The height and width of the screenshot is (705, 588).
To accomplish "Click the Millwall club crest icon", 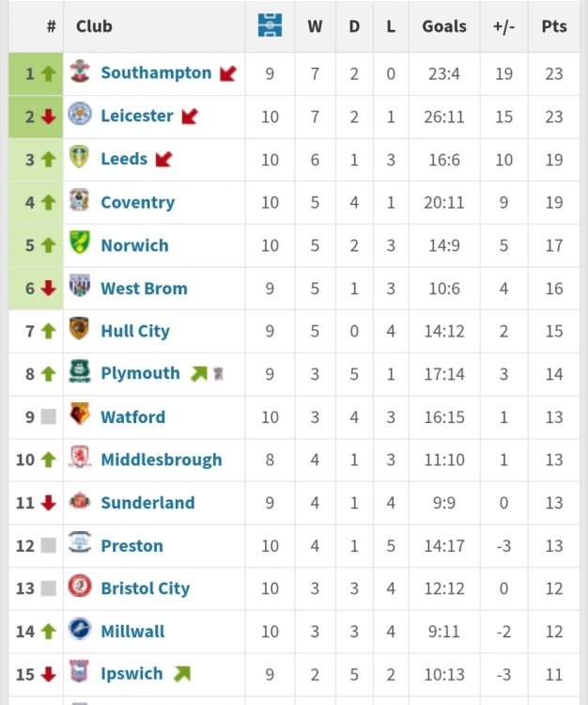I will pos(80,631).
